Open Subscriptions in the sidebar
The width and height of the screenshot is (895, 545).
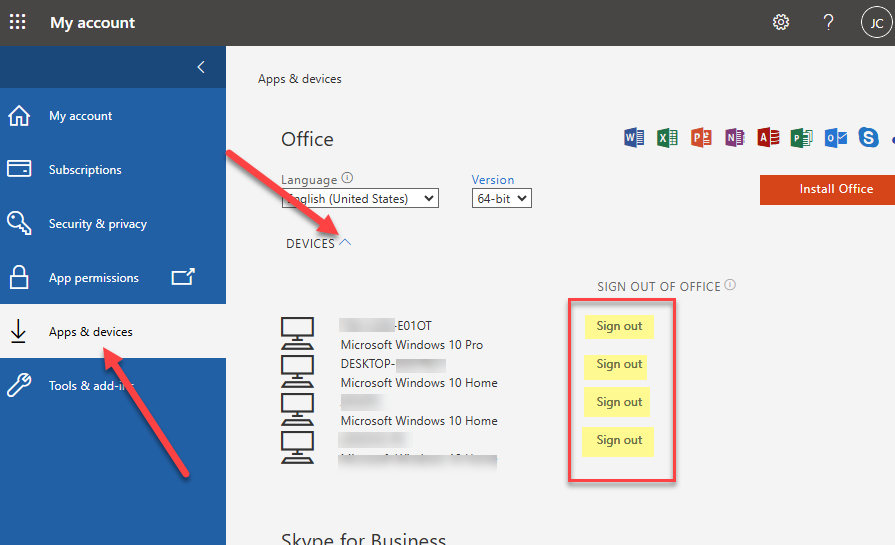113,169
